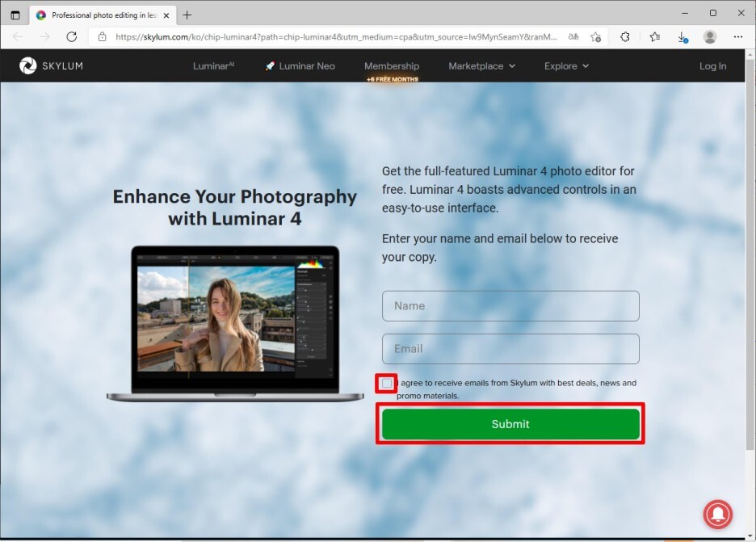
Task: Click the browser Forward arrow
Action: pos(44,36)
